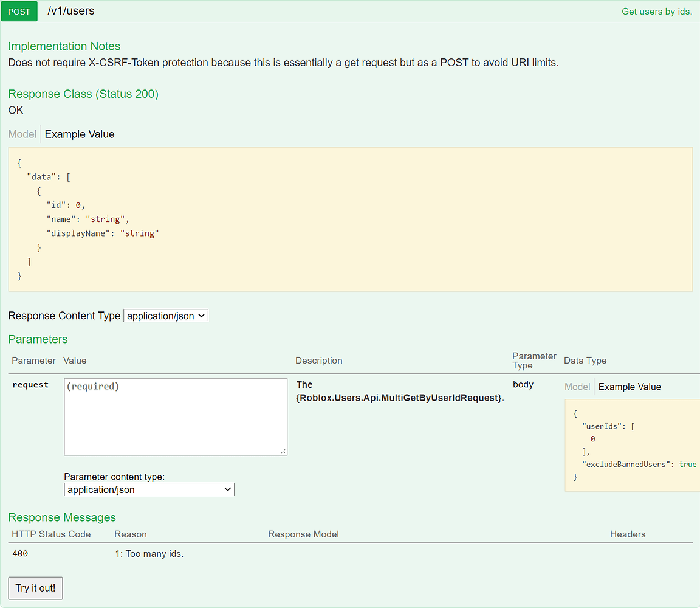Click the "id": 0 line in response example
700x608 pixels.
point(66,205)
